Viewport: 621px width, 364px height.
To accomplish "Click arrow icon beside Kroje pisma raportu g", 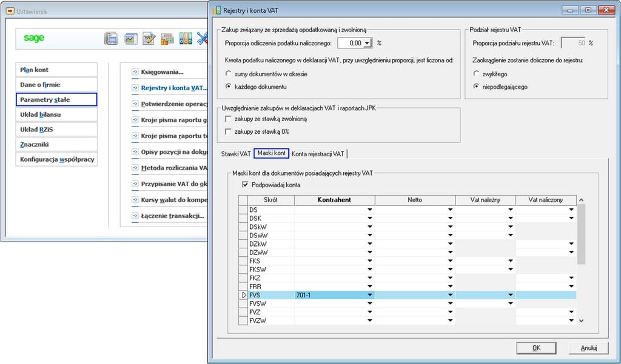I will [x=135, y=120].
